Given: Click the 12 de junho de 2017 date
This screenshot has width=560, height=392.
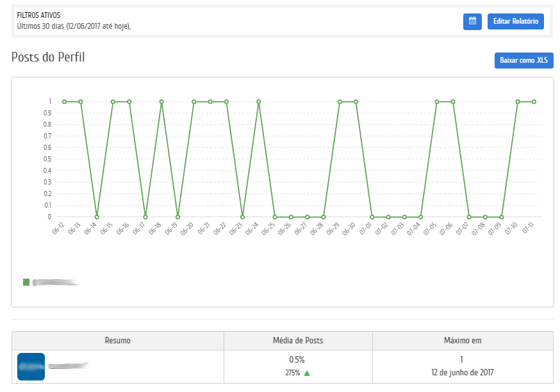Looking at the screenshot, I should 463,372.
